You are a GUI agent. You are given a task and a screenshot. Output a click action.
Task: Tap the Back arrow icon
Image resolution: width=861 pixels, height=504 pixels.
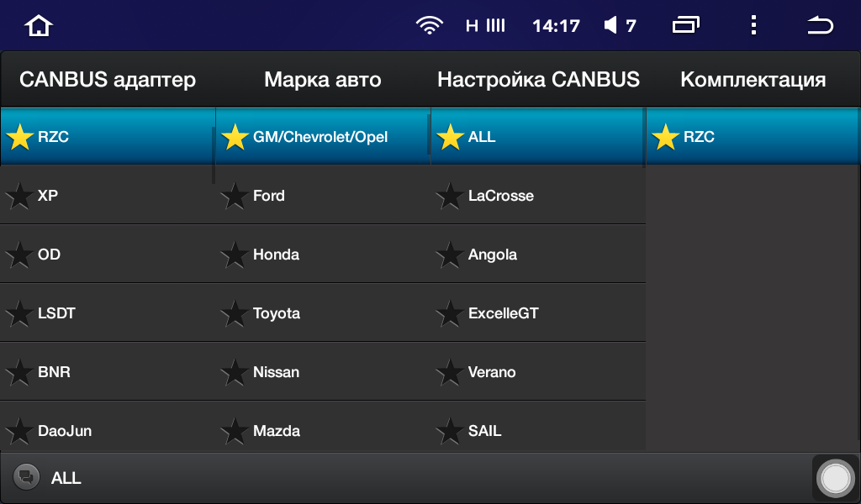tap(820, 26)
